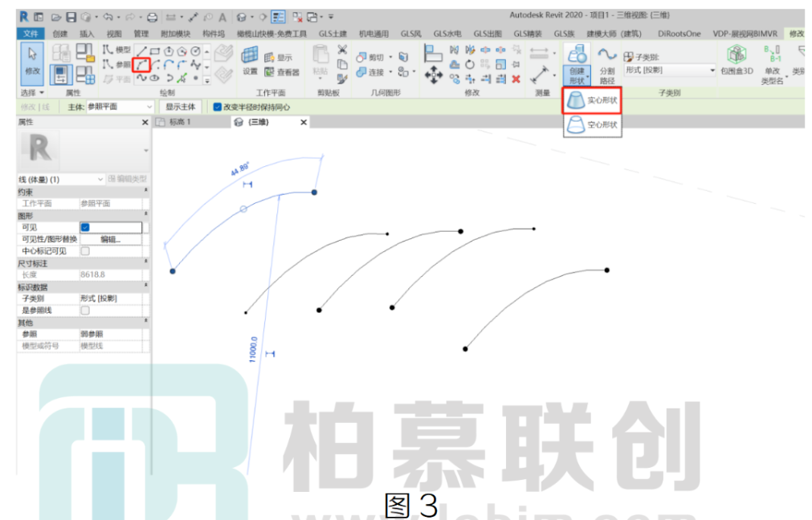
Task: Open the 创建形状 dropdown button
Action: click(x=577, y=75)
